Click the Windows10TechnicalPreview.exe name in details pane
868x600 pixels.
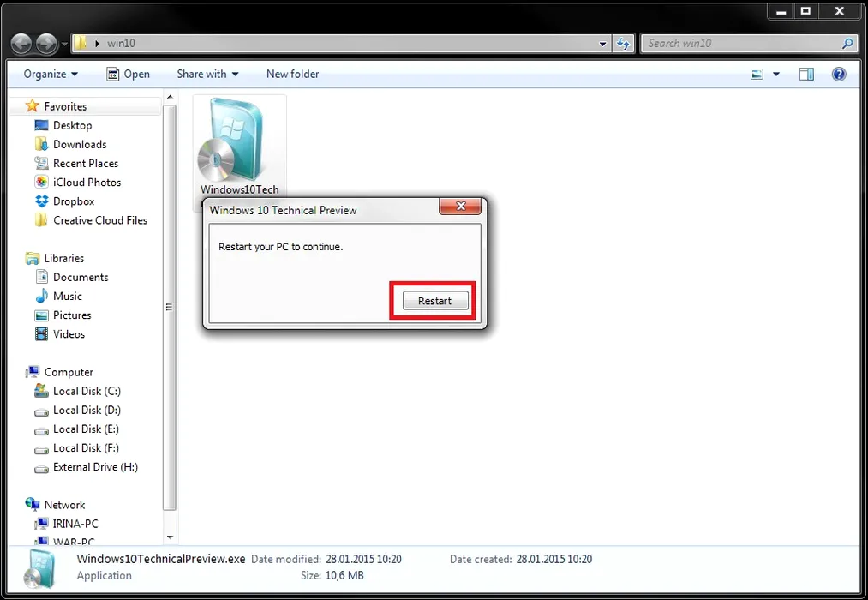161,559
